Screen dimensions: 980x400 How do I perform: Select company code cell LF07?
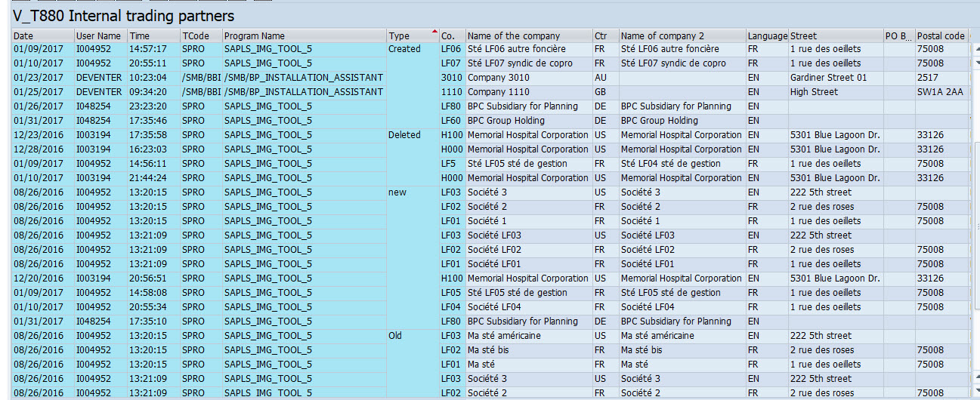click(x=452, y=63)
